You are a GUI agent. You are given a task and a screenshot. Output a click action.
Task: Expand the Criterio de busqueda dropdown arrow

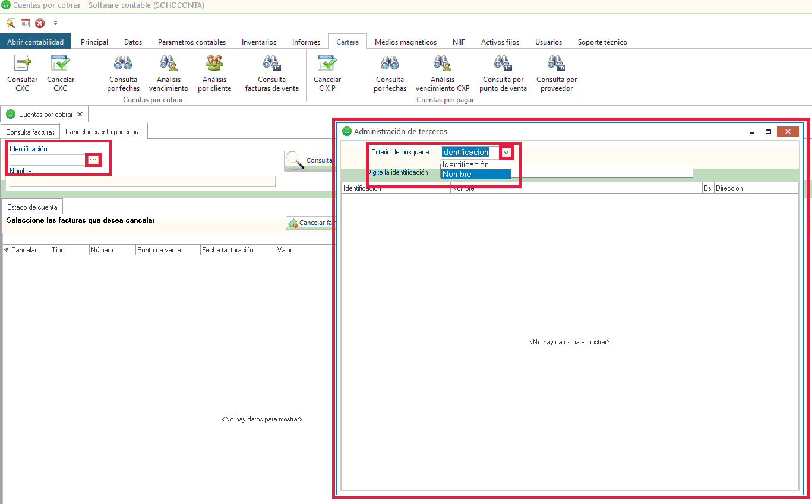point(506,153)
